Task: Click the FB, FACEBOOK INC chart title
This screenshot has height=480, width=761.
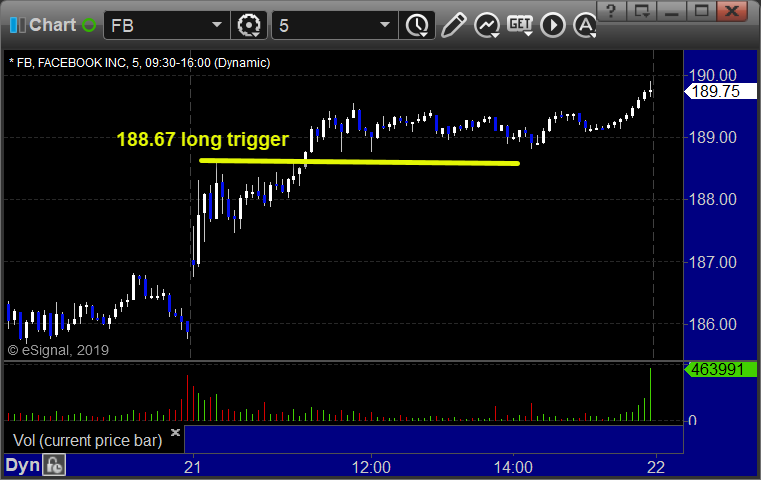Action: point(140,63)
